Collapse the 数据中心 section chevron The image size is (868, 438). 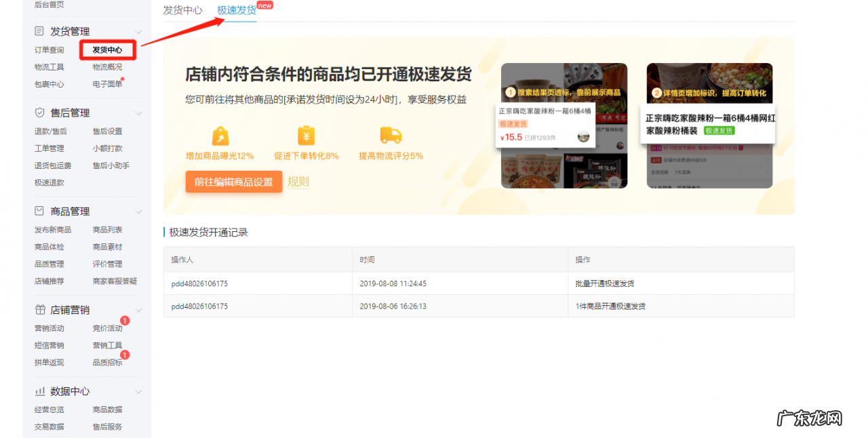[x=138, y=391]
